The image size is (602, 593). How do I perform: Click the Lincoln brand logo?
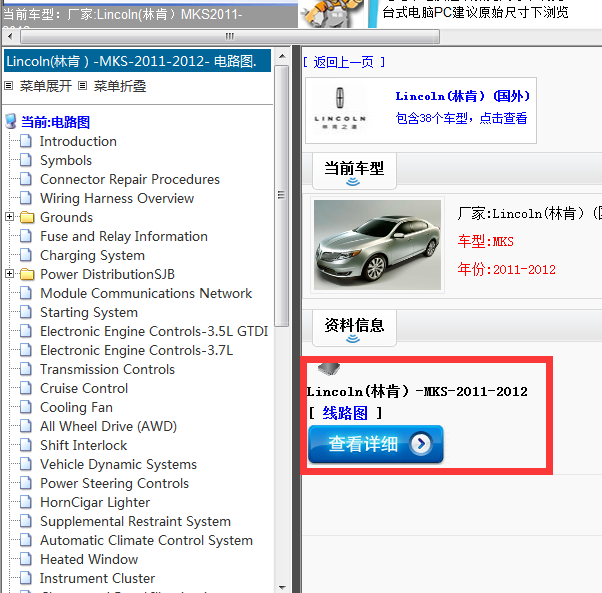tap(340, 109)
